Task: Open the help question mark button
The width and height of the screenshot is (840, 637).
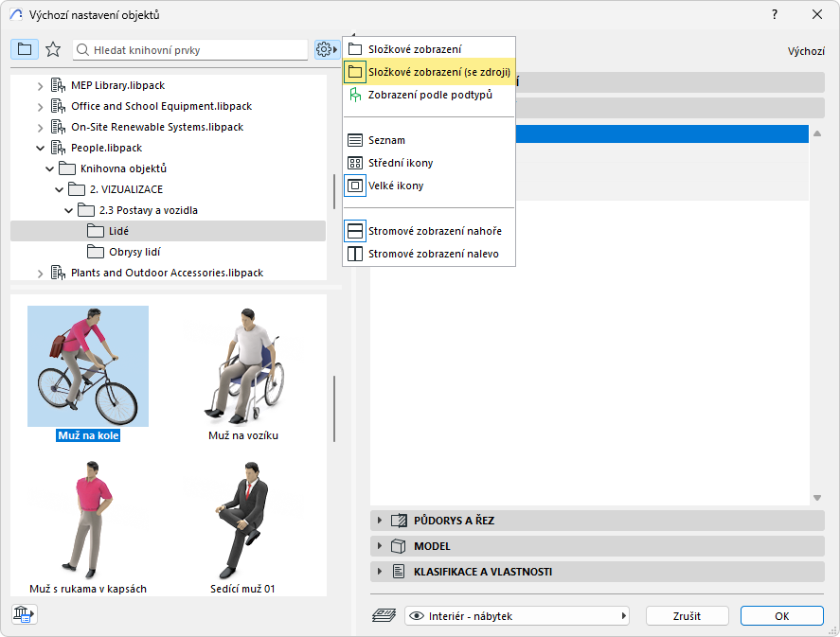Action: (x=774, y=14)
